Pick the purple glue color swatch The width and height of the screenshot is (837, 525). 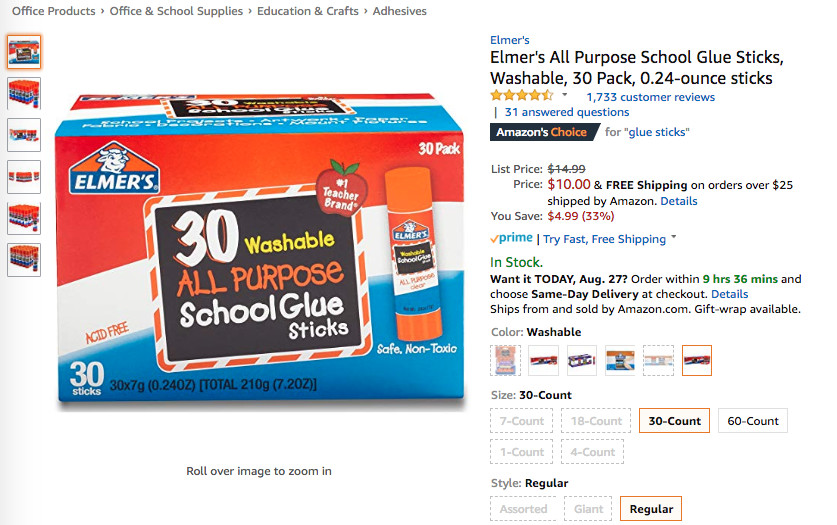[581, 360]
